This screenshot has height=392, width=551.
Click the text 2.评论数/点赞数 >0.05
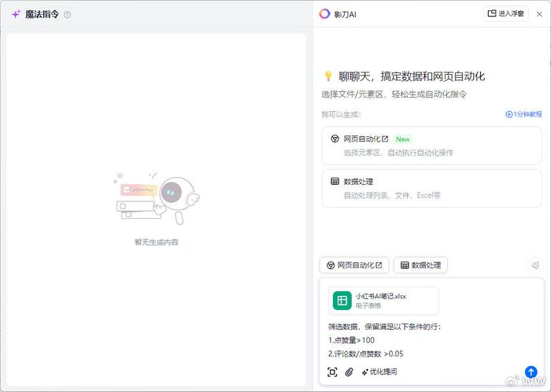pyautogui.click(x=366, y=353)
